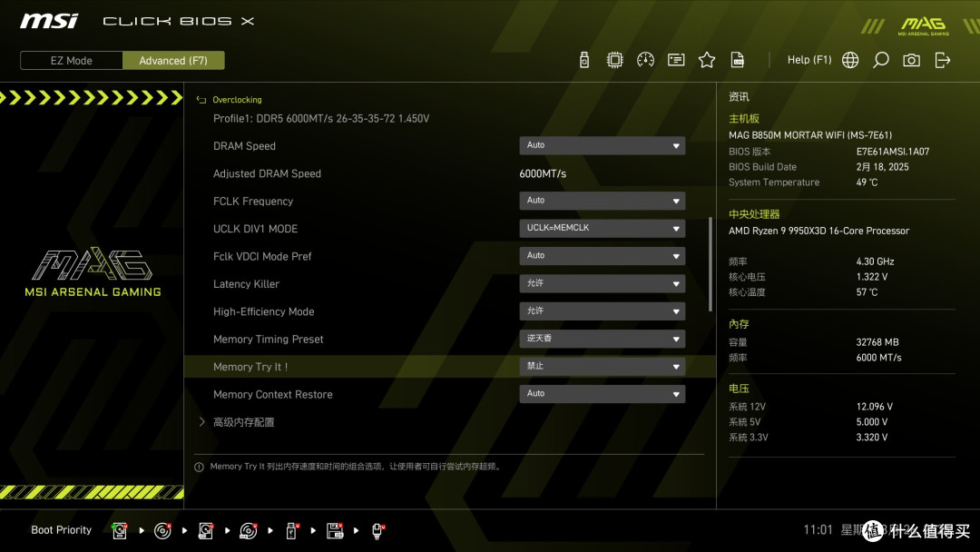
Task: Click the Memory Timing Preset label
Action: (268, 339)
